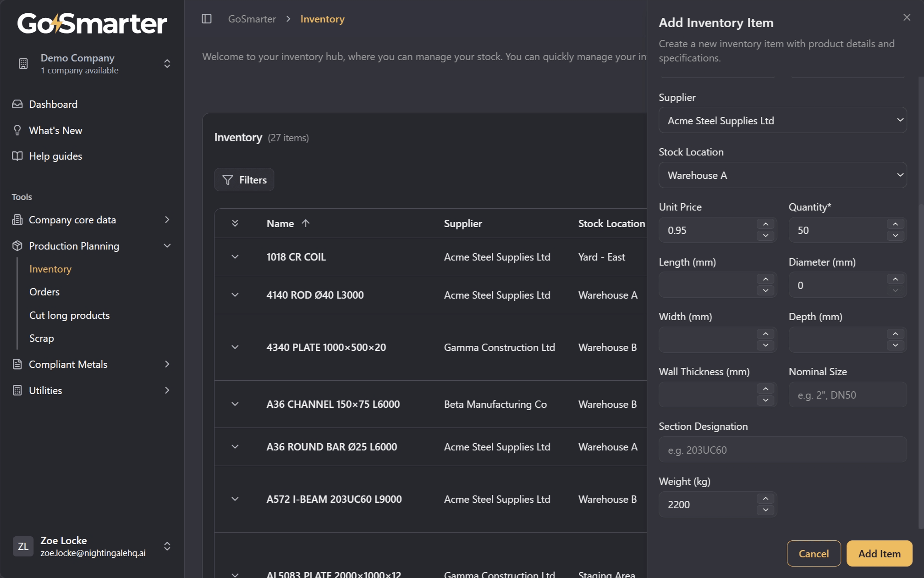The height and width of the screenshot is (578, 924).
Task: Decrease Width with down arrow
Action: 765,345
